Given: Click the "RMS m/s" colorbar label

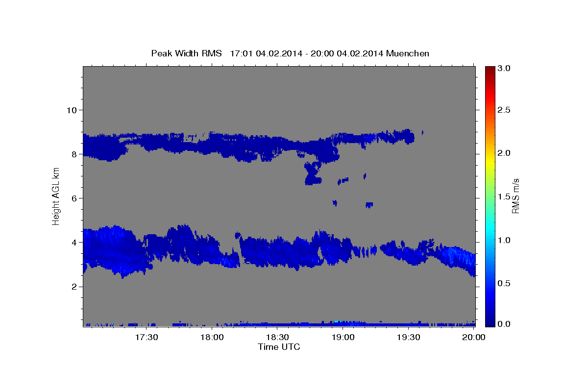Looking at the screenshot, I should tap(515, 196).
